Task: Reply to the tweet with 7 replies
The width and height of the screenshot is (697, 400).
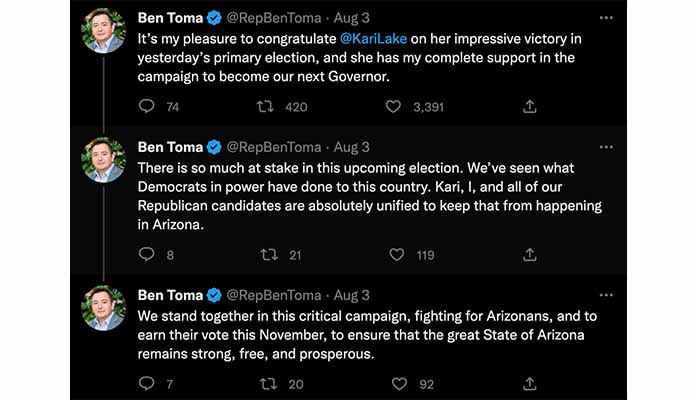Action: pos(146,383)
